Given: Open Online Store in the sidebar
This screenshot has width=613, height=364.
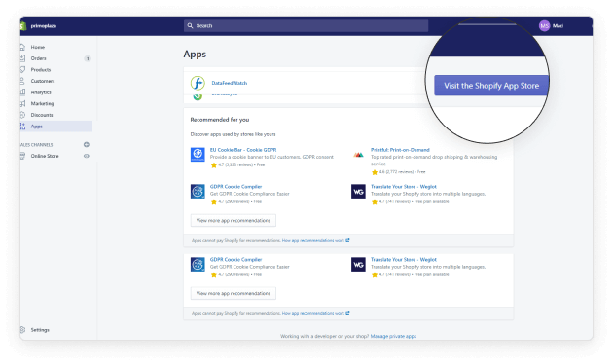Looking at the screenshot, I should pos(45,156).
